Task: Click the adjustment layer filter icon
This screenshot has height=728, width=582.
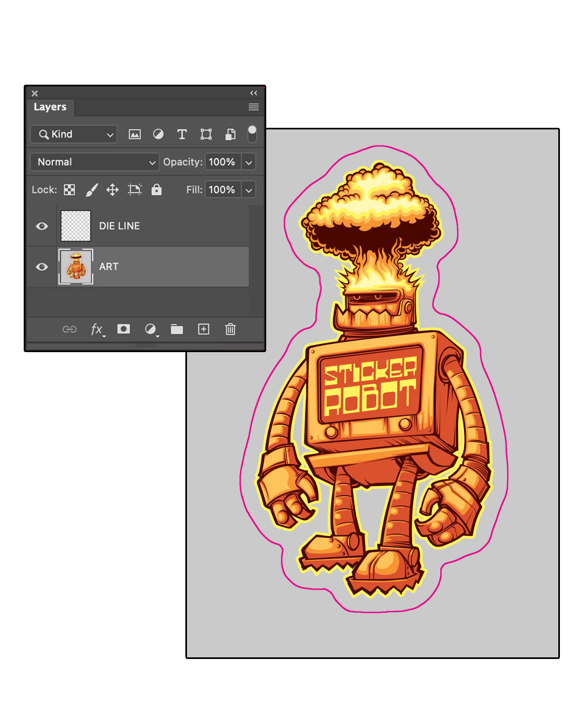Action: [x=158, y=134]
